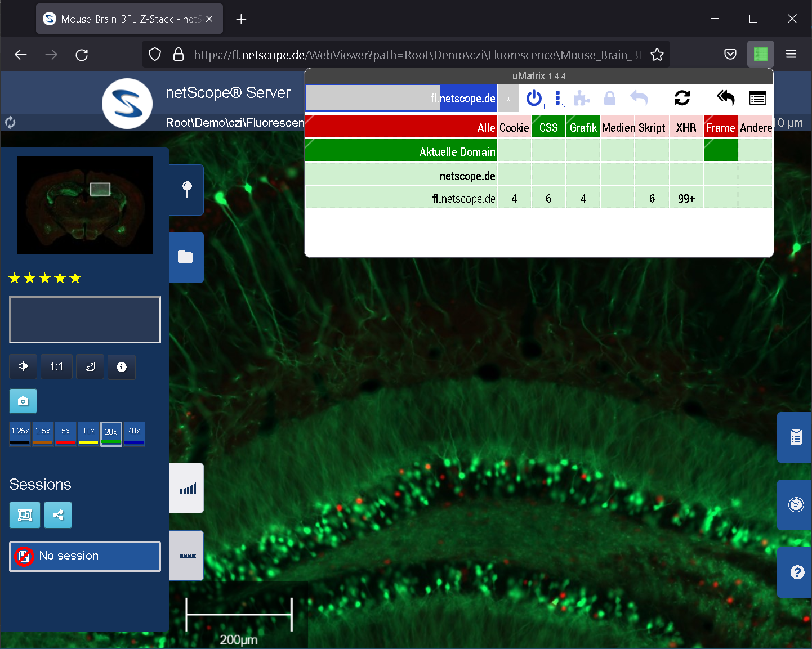Viewport: 812px width, 649px height.
Task: Click the No session button
Action: click(x=85, y=557)
